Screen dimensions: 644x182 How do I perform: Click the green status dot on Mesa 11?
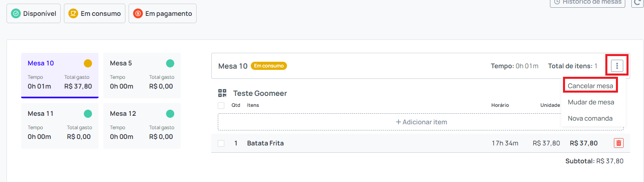88,114
